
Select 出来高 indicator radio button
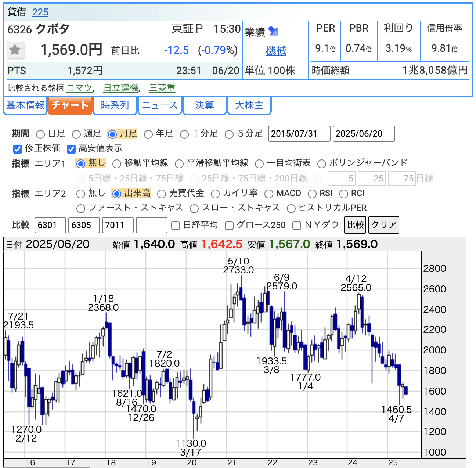117,194
